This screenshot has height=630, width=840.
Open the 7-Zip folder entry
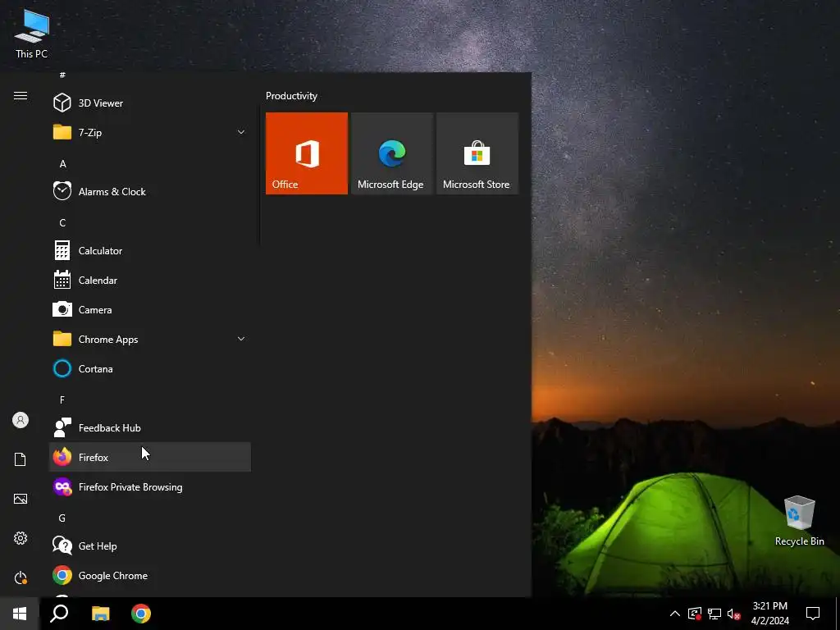149,132
